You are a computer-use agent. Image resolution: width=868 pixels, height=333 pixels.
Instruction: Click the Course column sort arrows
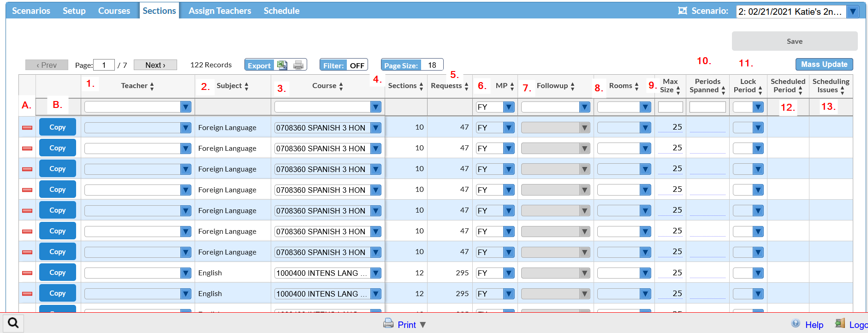(341, 86)
